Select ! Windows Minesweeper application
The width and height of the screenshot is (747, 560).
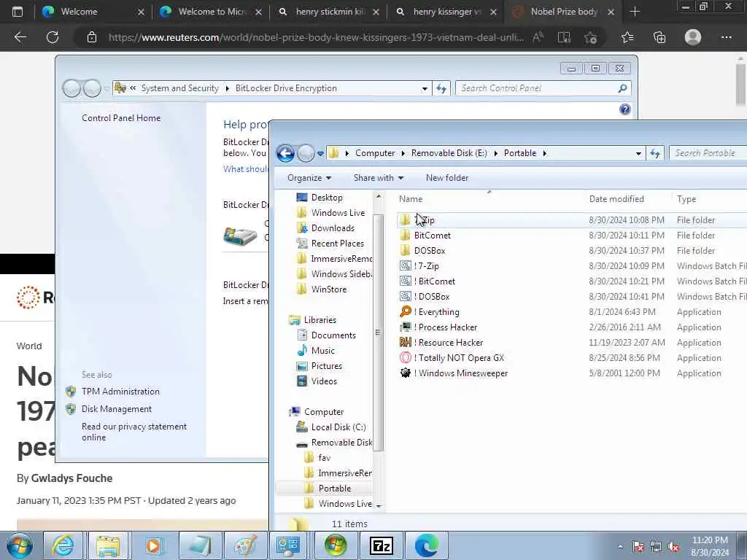tap(461, 373)
